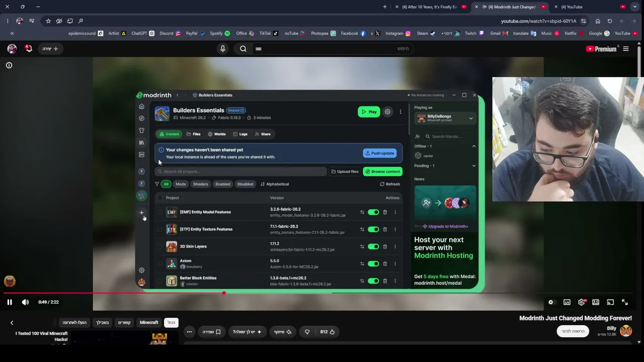Click the green Play button in Modrinth
Screen dimensions: 644x362
coord(369,112)
